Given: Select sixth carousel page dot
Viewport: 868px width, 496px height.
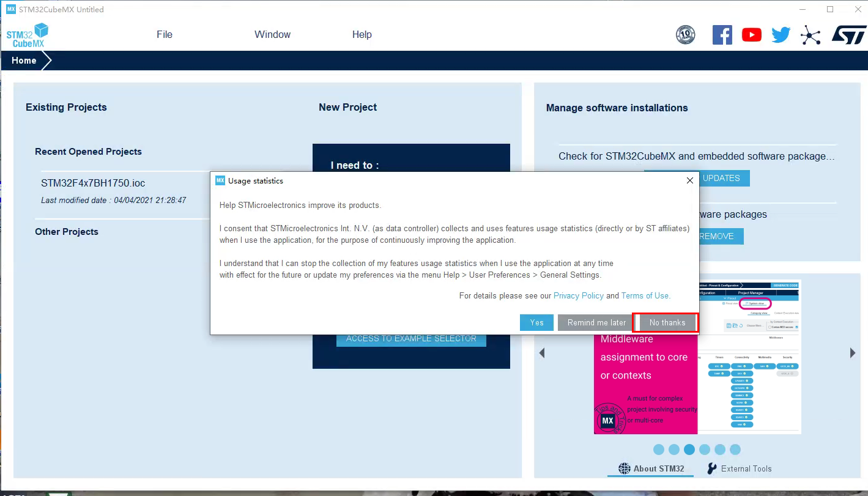Looking at the screenshot, I should pyautogui.click(x=735, y=450).
